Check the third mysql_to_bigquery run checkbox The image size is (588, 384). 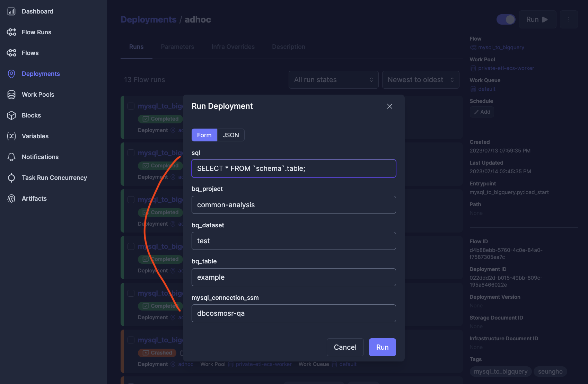click(x=131, y=200)
